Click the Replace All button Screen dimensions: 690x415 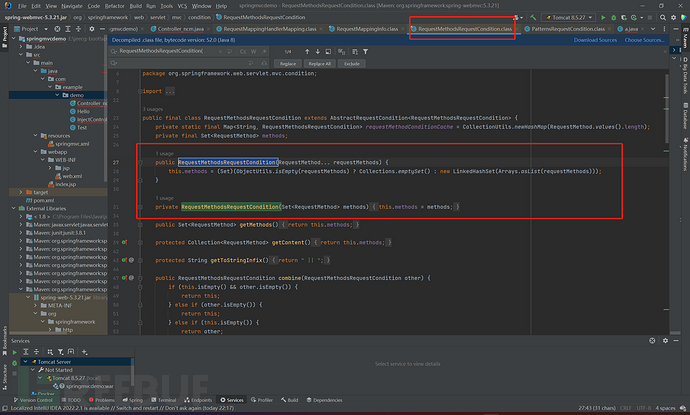[319, 64]
